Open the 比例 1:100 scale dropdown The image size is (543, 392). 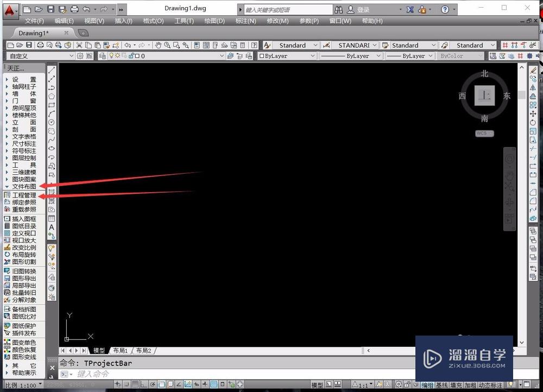click(x=23, y=385)
